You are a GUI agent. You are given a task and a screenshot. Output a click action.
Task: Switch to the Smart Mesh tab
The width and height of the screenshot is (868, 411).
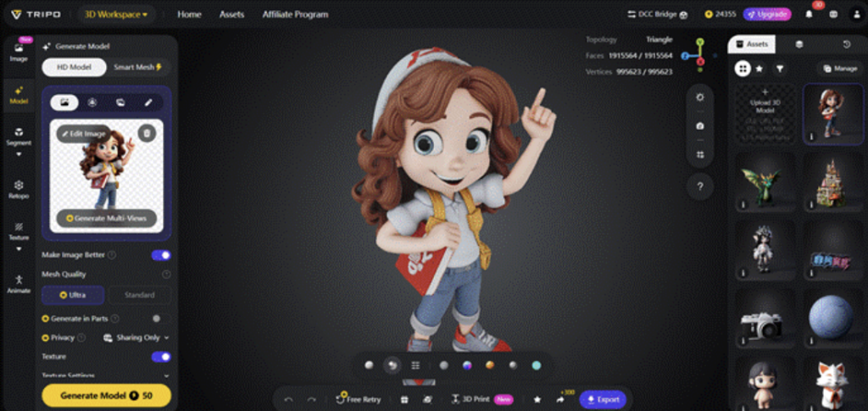pyautogui.click(x=137, y=67)
